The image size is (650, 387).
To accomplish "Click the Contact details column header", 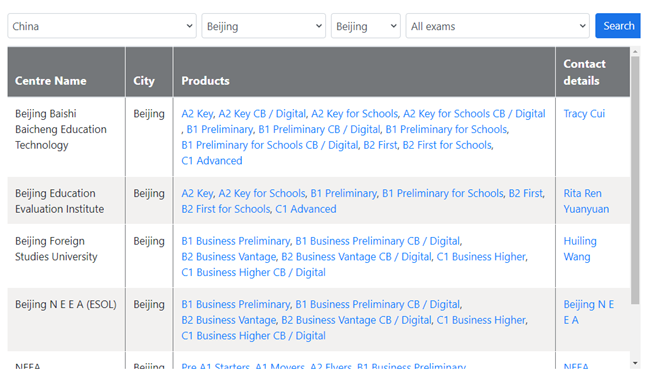I will tap(593, 72).
